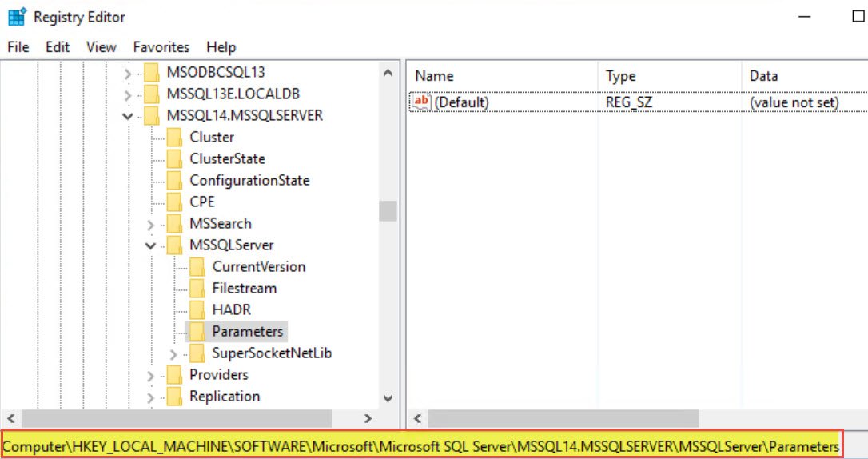Click the values pane scroll left arrow
The width and height of the screenshot is (868, 459).
pyautogui.click(x=417, y=418)
